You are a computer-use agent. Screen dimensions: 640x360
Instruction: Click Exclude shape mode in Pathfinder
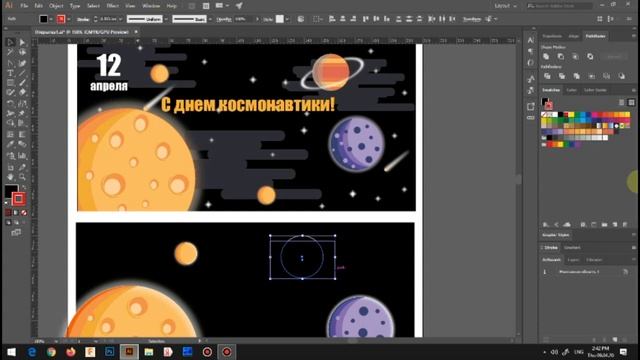coord(590,56)
